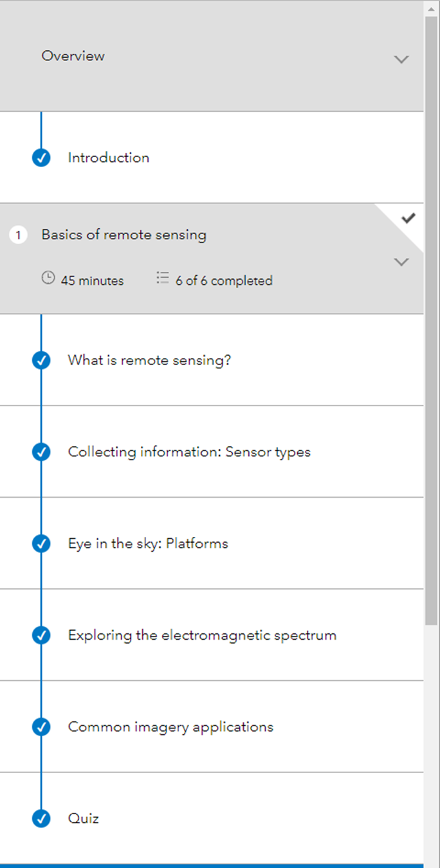
Task: Click the checkmark circle for What is remote sensing?
Action: pos(41,361)
